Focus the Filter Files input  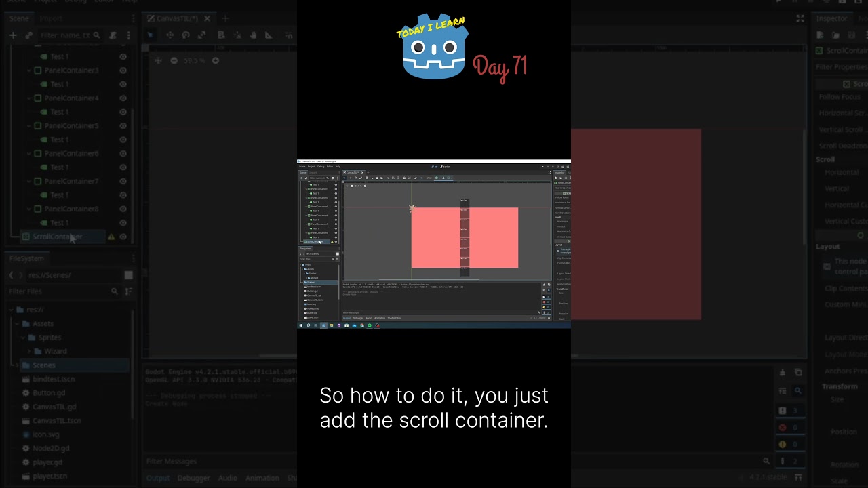(x=62, y=291)
